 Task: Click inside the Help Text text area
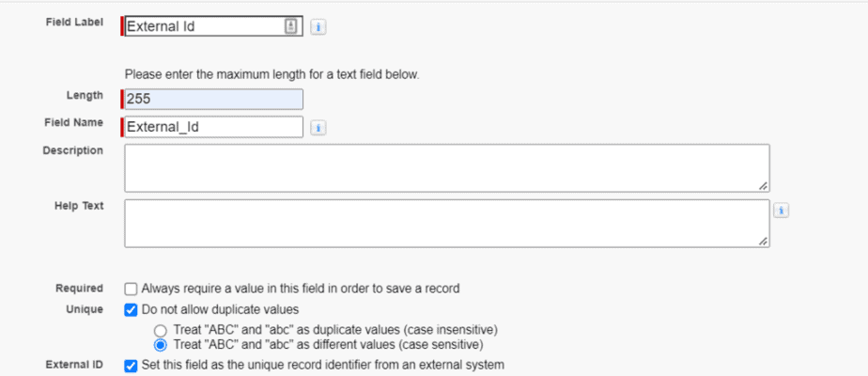(x=446, y=224)
